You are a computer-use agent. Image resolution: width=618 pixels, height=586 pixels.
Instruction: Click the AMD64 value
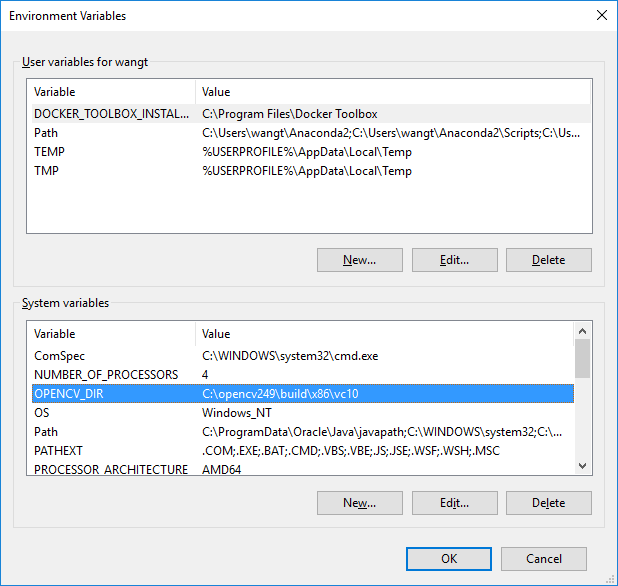(222, 469)
